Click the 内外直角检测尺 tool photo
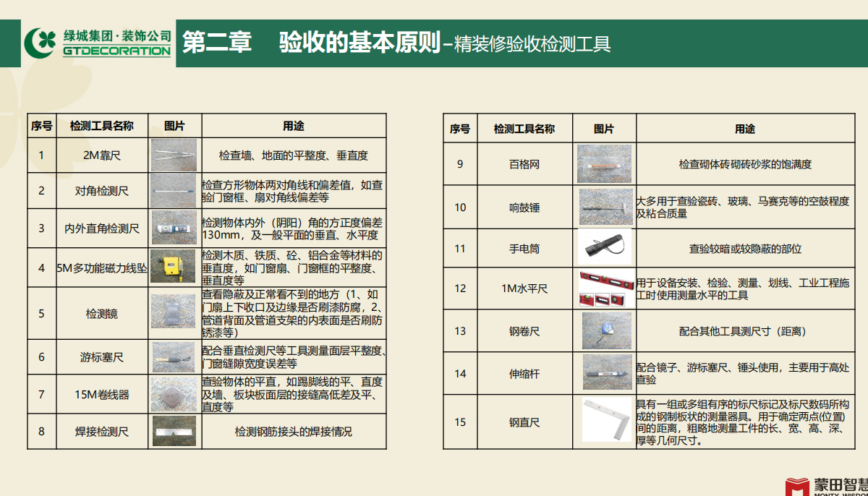The image size is (868, 496). tap(174, 228)
